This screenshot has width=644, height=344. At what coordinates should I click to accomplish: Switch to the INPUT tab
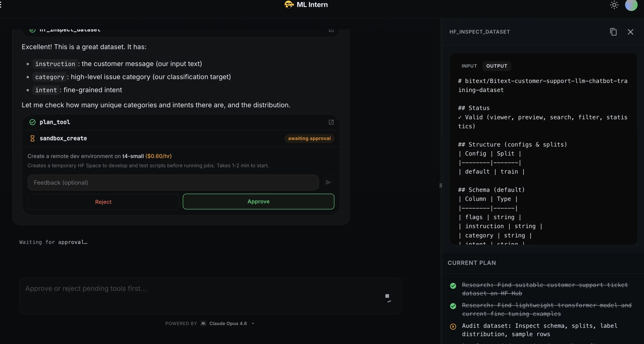pyautogui.click(x=469, y=66)
